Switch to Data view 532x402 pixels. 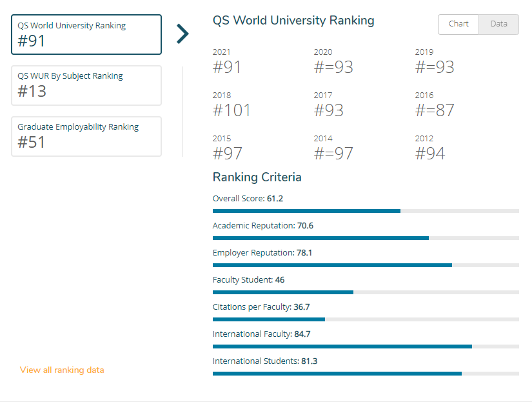(x=498, y=24)
